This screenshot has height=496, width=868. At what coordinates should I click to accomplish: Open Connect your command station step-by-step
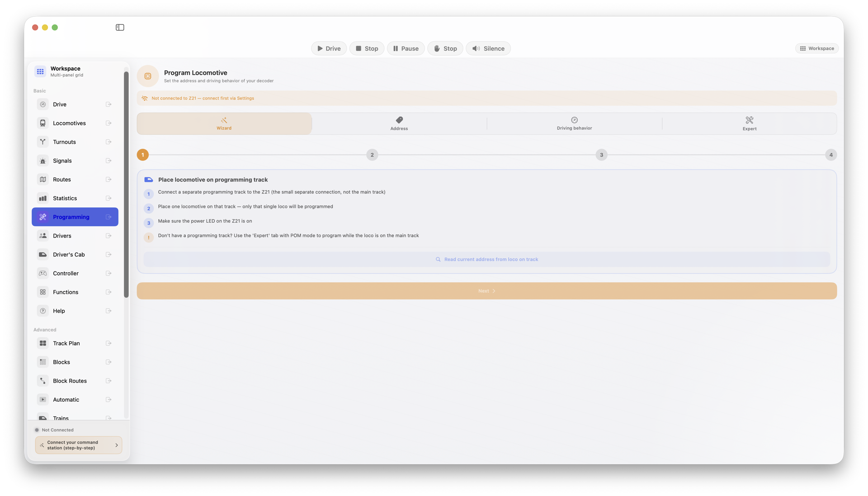click(x=79, y=445)
